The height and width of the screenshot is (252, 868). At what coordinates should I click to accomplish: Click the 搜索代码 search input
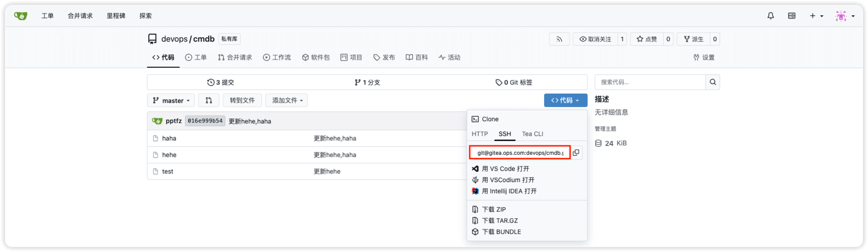click(x=650, y=82)
